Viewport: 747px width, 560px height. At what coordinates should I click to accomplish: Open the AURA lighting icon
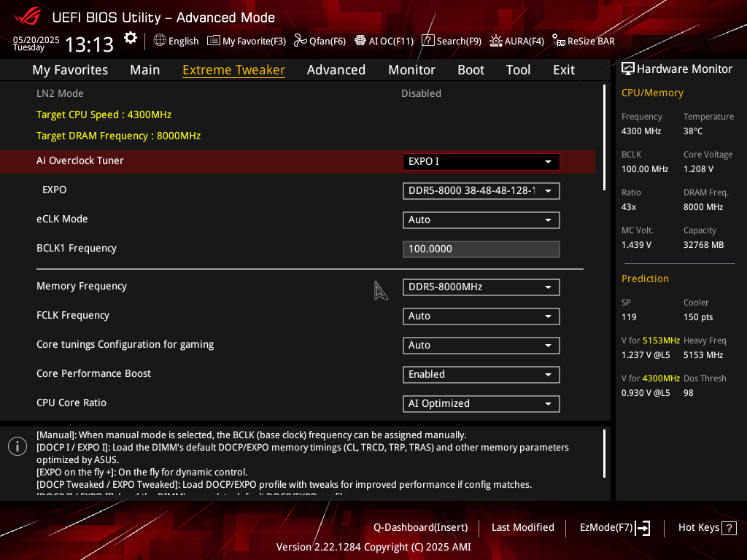496,41
